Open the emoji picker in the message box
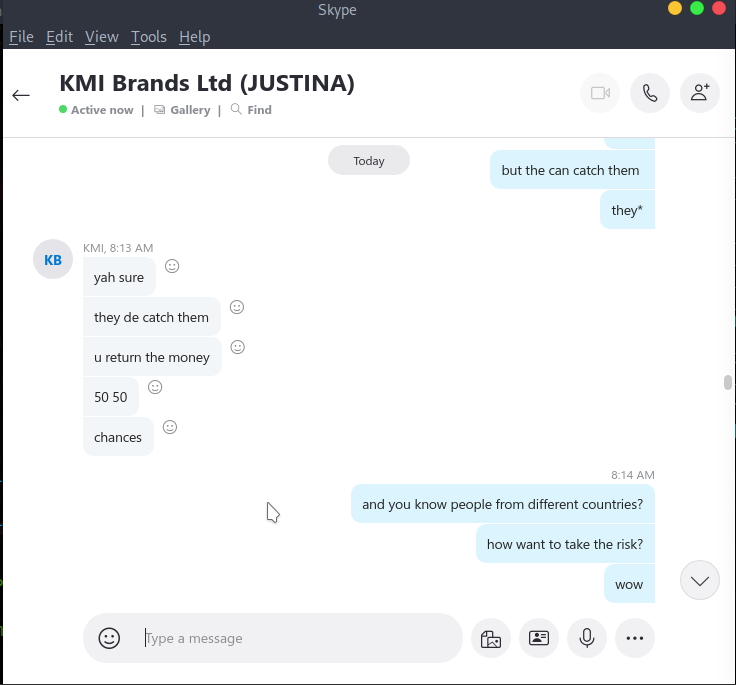Viewport: 736px width, 685px height. point(109,638)
